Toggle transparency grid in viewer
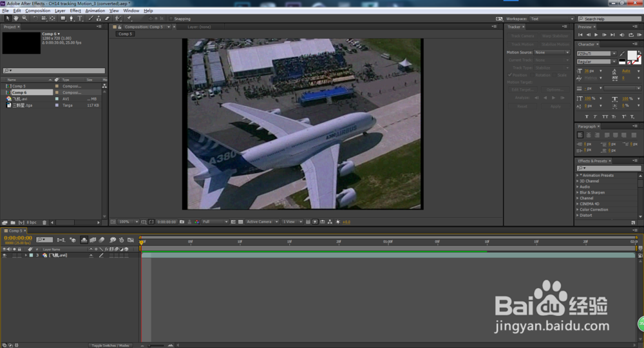The height and width of the screenshot is (348, 644). [241, 222]
